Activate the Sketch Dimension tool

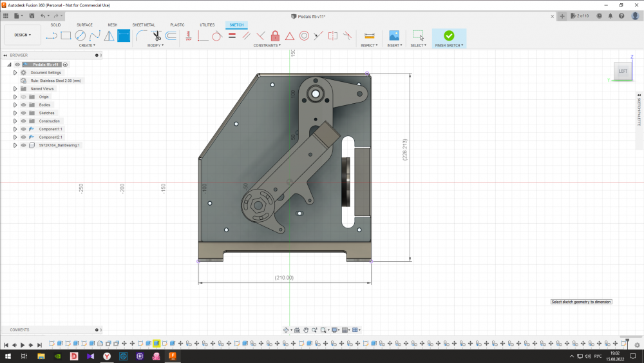point(124,35)
